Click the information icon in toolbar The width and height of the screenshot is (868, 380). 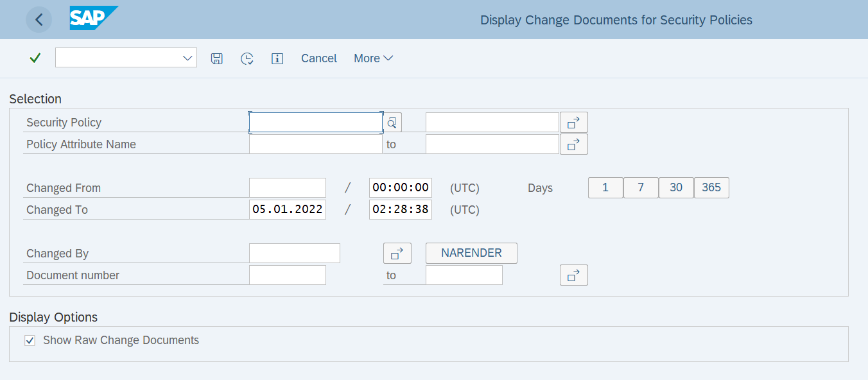[277, 58]
